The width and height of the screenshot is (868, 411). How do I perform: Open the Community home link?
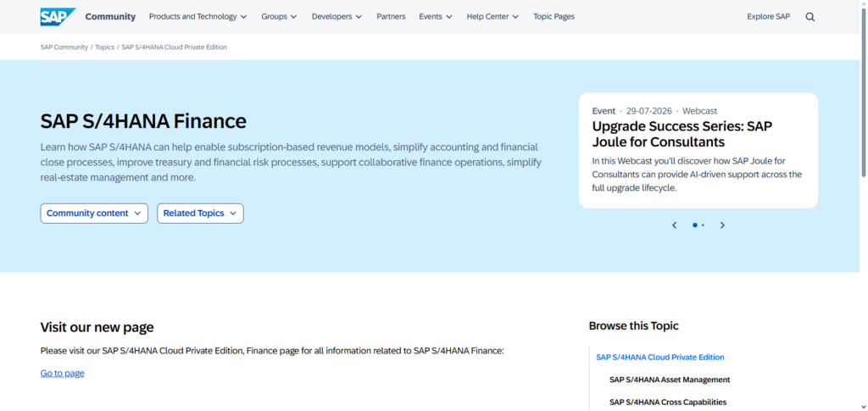point(110,17)
